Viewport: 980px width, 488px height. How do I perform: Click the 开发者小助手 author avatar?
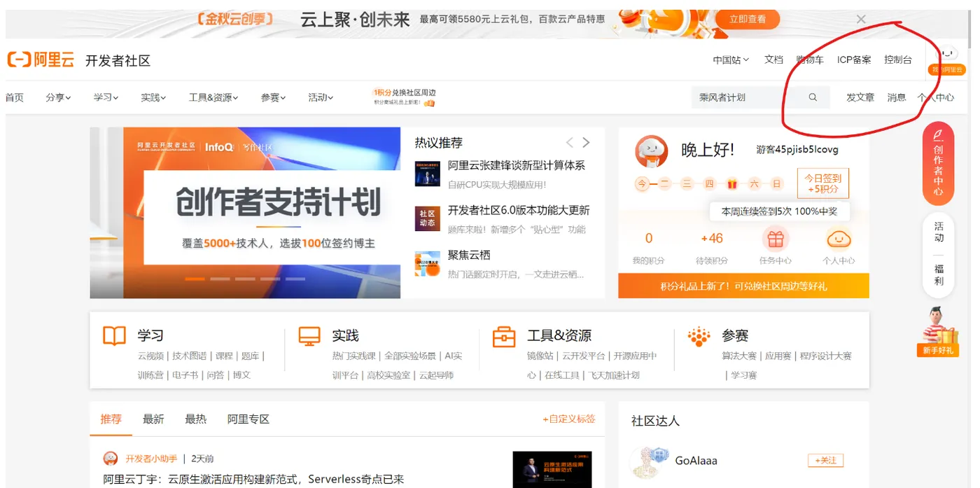coord(111,459)
